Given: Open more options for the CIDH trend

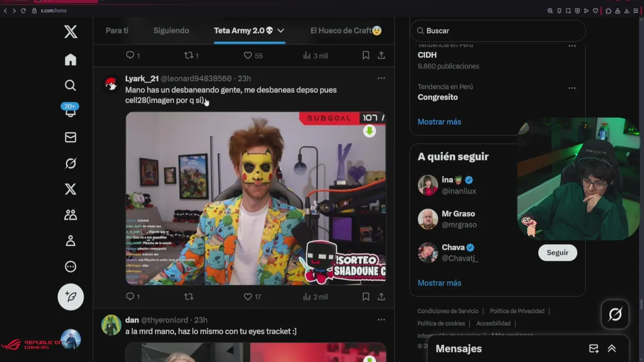Looking at the screenshot, I should point(572,46).
